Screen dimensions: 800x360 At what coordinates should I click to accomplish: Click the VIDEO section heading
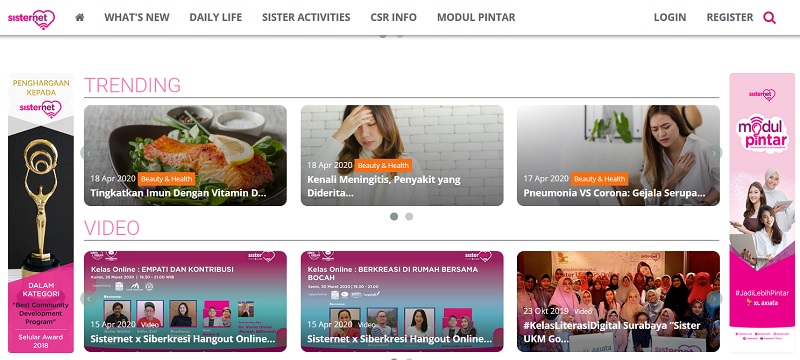point(112,228)
